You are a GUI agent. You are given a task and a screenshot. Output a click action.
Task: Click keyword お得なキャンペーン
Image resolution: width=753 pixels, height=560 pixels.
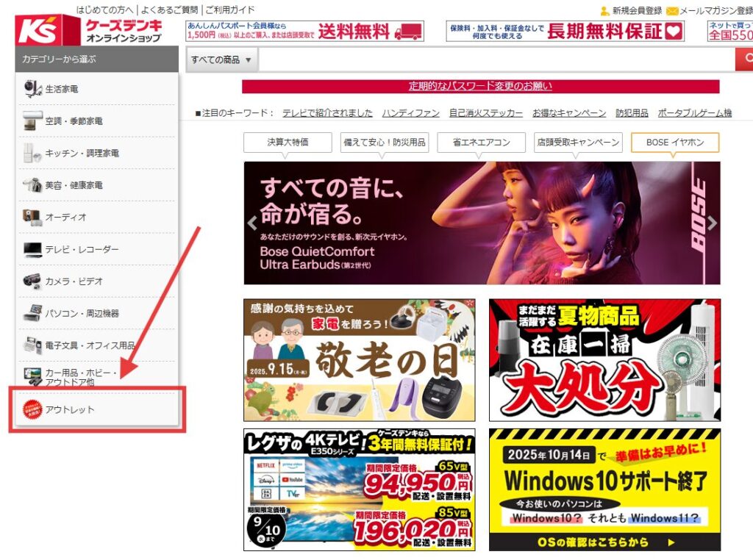569,112
